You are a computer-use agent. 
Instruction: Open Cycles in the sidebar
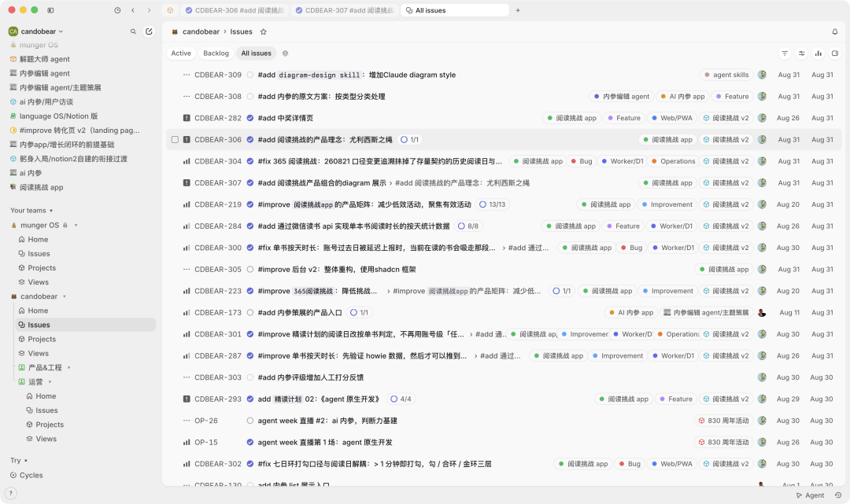(x=31, y=476)
